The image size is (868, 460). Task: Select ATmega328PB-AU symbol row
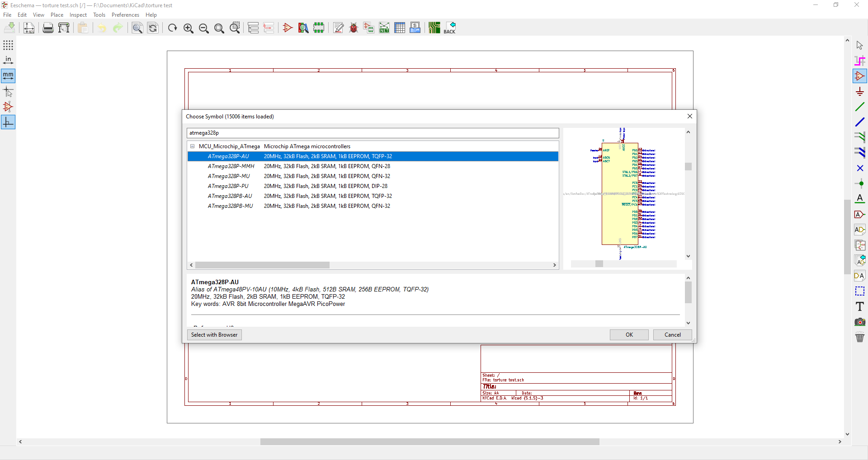[373, 196]
